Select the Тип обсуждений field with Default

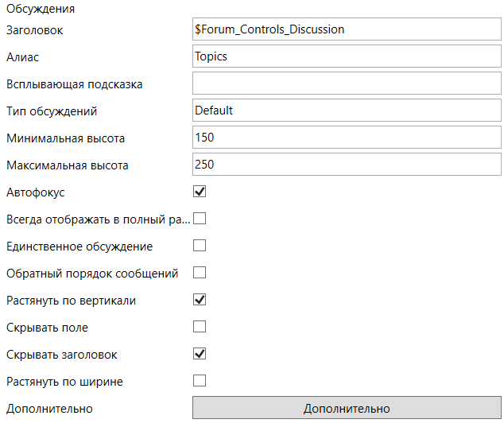click(347, 111)
